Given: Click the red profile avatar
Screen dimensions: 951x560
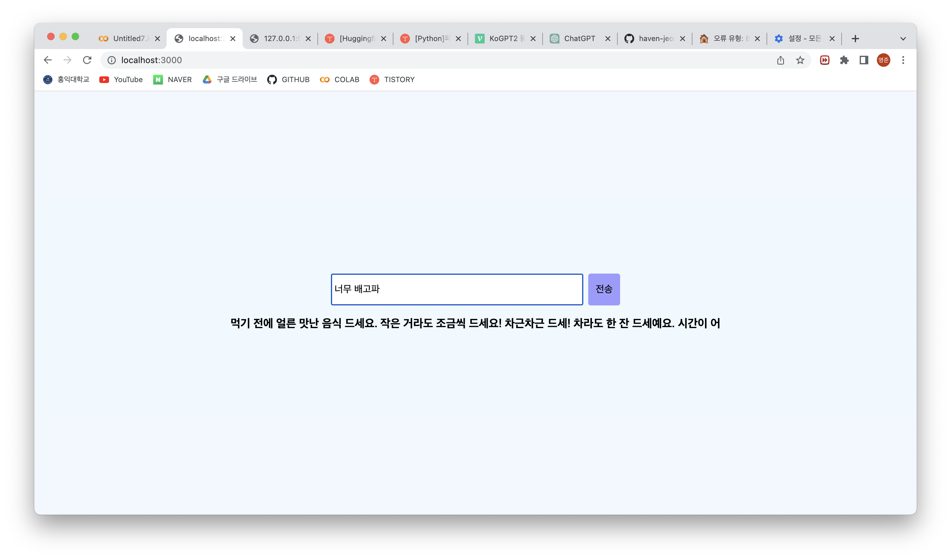Looking at the screenshot, I should (x=884, y=60).
